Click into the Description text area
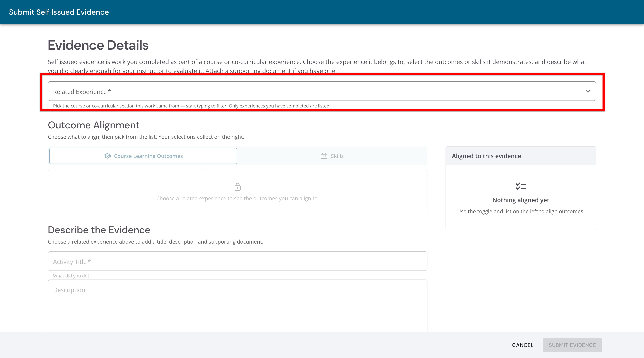The height and width of the screenshot is (358, 644). coord(237,306)
